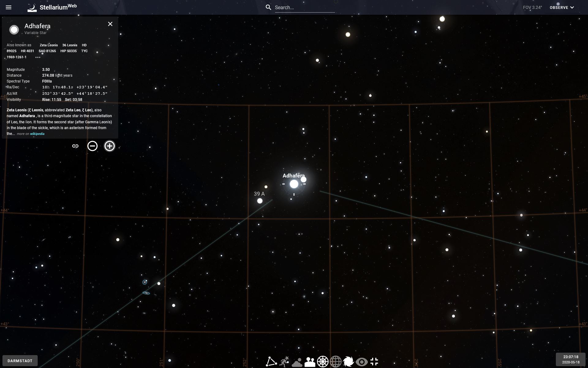This screenshot has width=588, height=368.
Task: Open the Wikipedia link for Zeta Leonis
Action: 37,134
